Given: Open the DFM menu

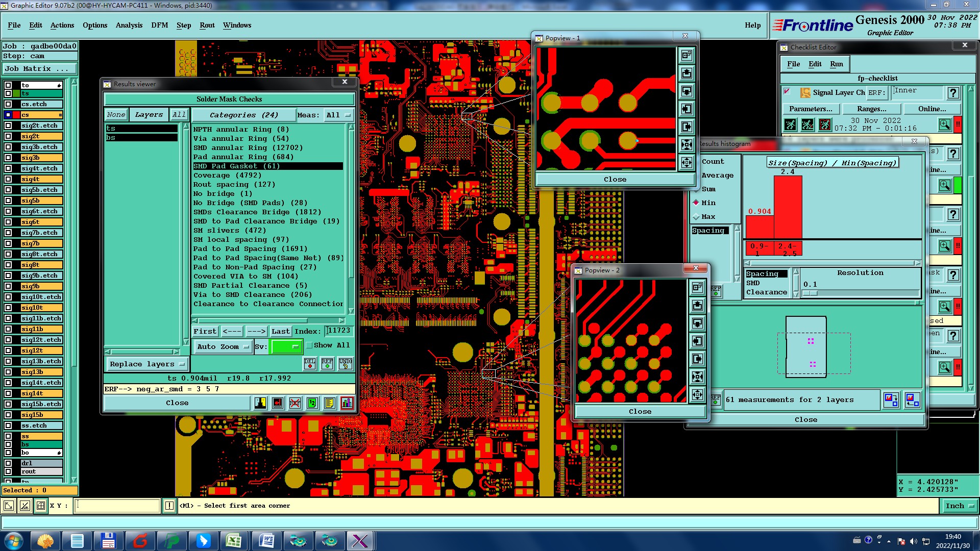Looking at the screenshot, I should point(159,25).
